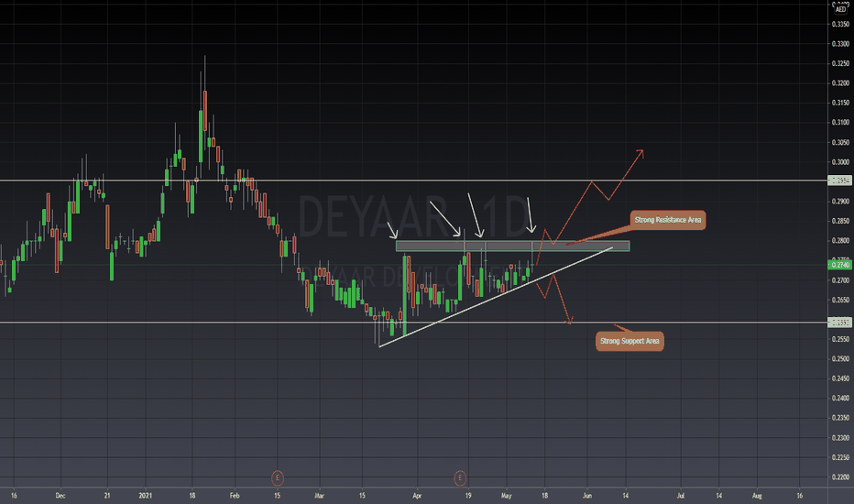This screenshot has height=504, width=854.
Task: Click the current price label 0.2740
Action: [x=840, y=265]
